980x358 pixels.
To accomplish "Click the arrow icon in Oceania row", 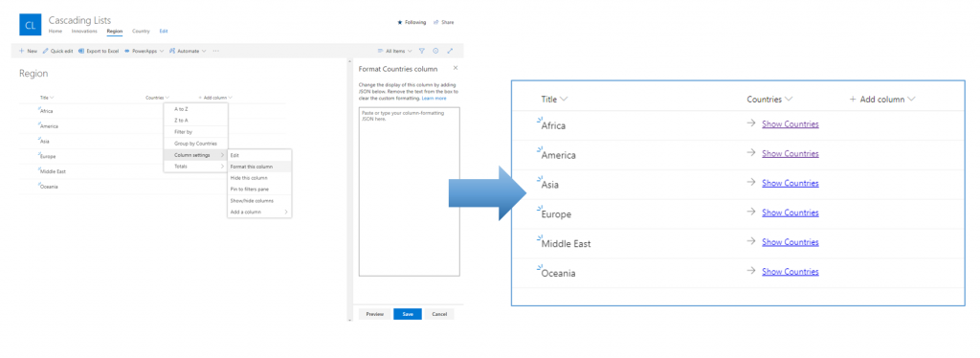I will pyautogui.click(x=751, y=271).
